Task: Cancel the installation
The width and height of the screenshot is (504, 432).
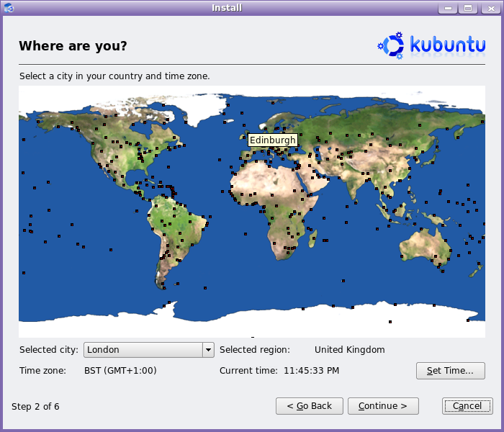Action: tap(467, 406)
